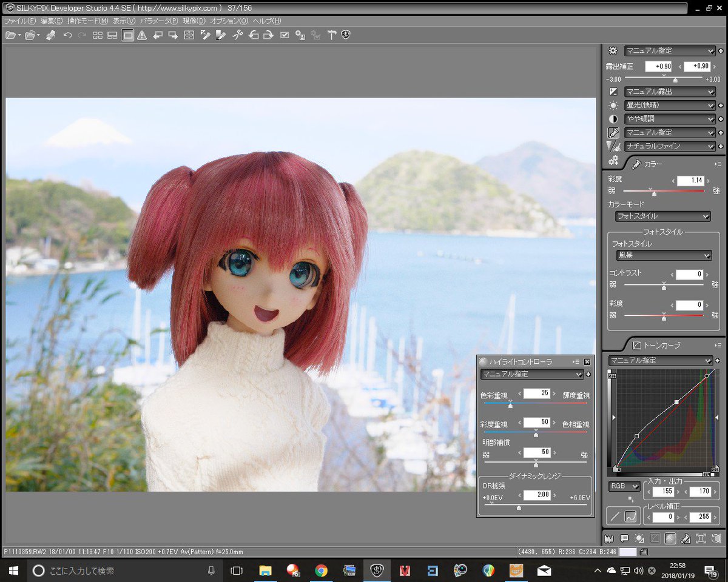Click the open-folder-contents toolbar icon
Screen dimensions: 728x582
pyautogui.click(x=30, y=36)
